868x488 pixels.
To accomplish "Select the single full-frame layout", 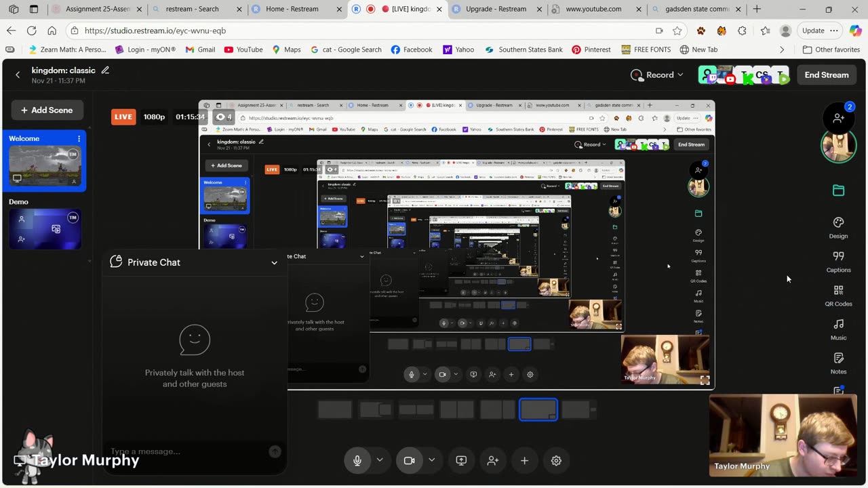I will [x=335, y=409].
